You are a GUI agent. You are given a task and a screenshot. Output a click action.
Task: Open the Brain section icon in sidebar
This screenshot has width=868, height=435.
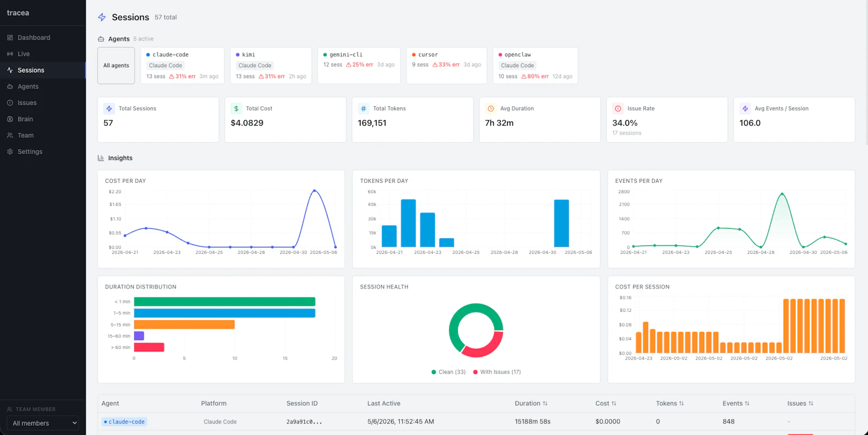[10, 119]
